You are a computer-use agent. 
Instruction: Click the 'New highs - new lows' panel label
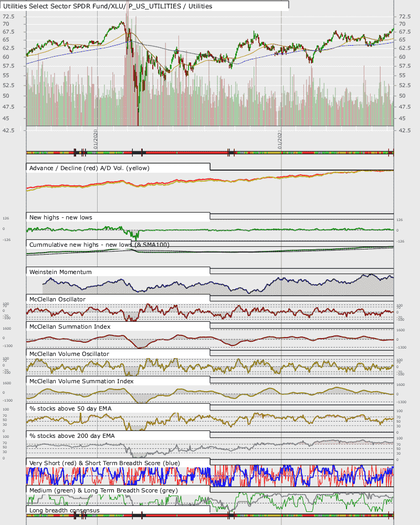(60, 217)
